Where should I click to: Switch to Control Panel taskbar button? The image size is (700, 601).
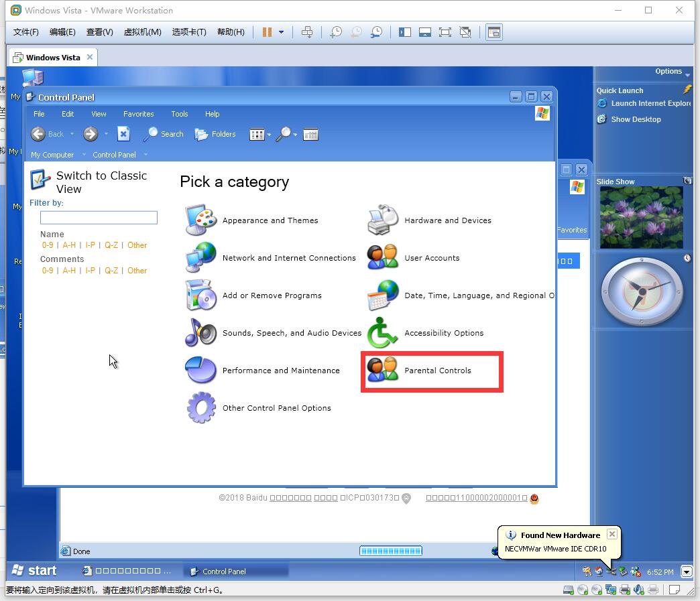pyautogui.click(x=236, y=571)
